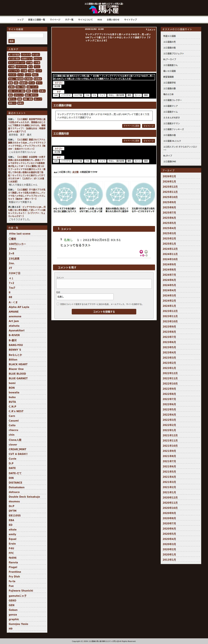Upvote the comment with the plus icon
Screen dimensions: 208x644
(x=141, y=252)
